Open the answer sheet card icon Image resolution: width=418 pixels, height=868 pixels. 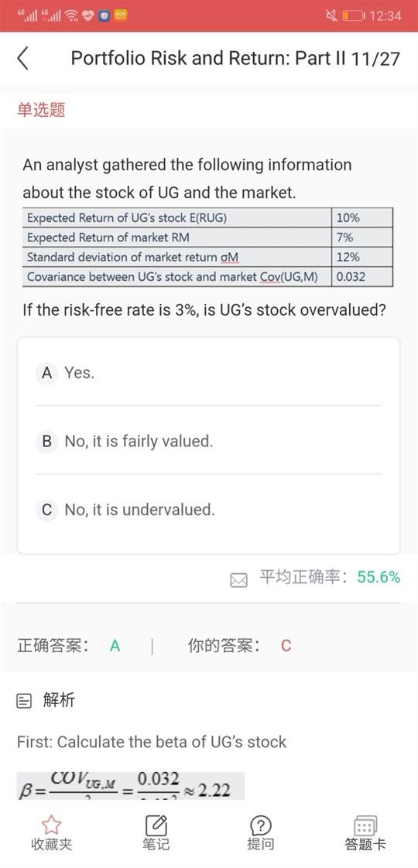365,825
